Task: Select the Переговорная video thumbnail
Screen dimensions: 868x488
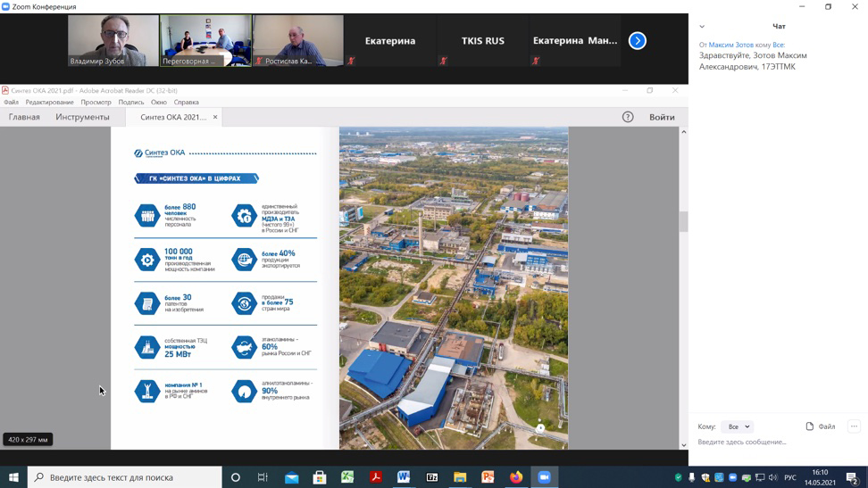Action: pyautogui.click(x=206, y=40)
